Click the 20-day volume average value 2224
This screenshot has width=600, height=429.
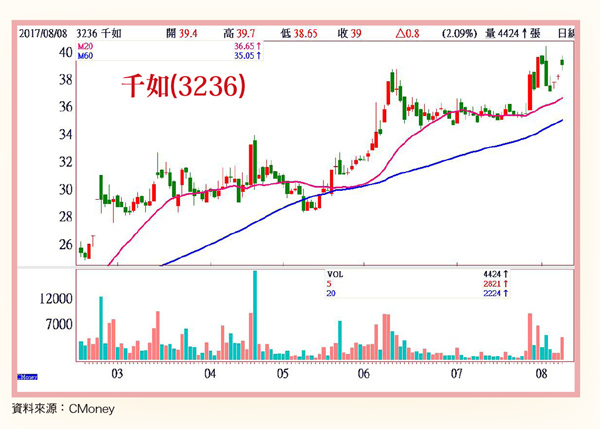click(x=496, y=293)
